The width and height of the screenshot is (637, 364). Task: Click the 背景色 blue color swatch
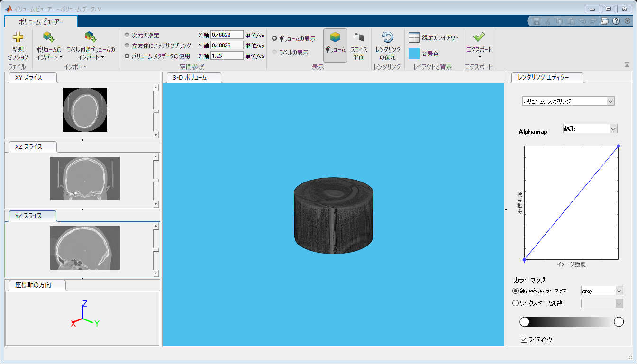click(414, 54)
